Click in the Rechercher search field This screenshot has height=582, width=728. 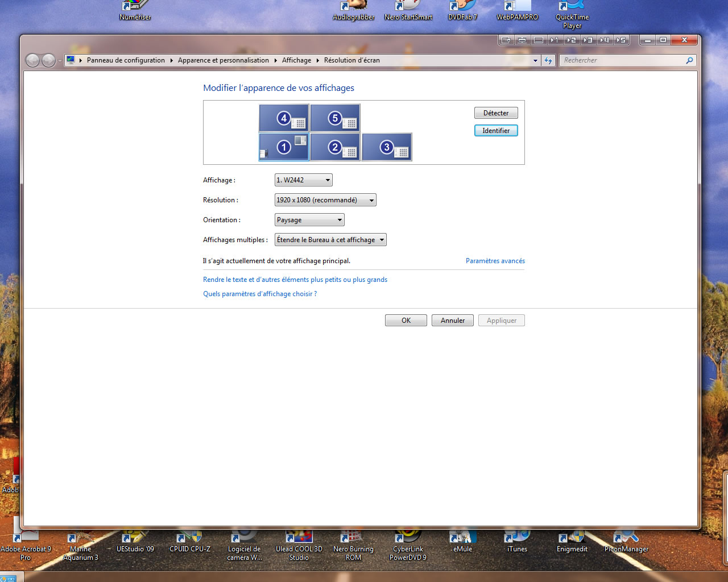[623, 60]
